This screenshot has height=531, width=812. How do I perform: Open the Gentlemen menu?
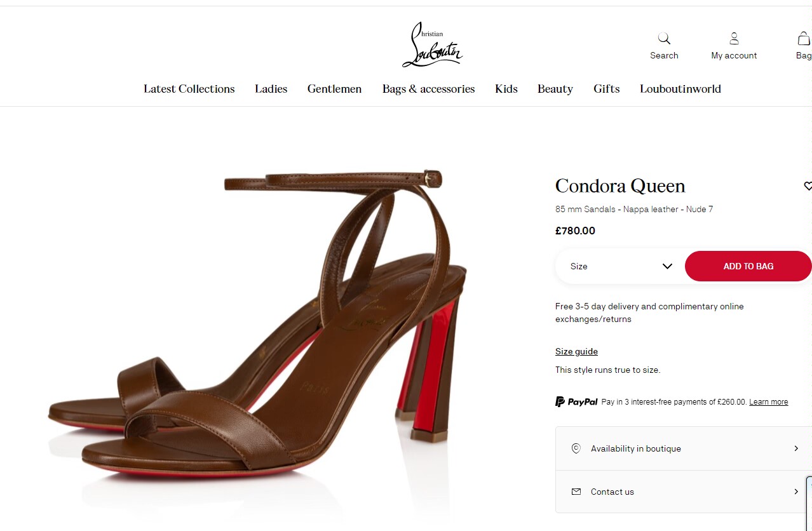pos(335,89)
